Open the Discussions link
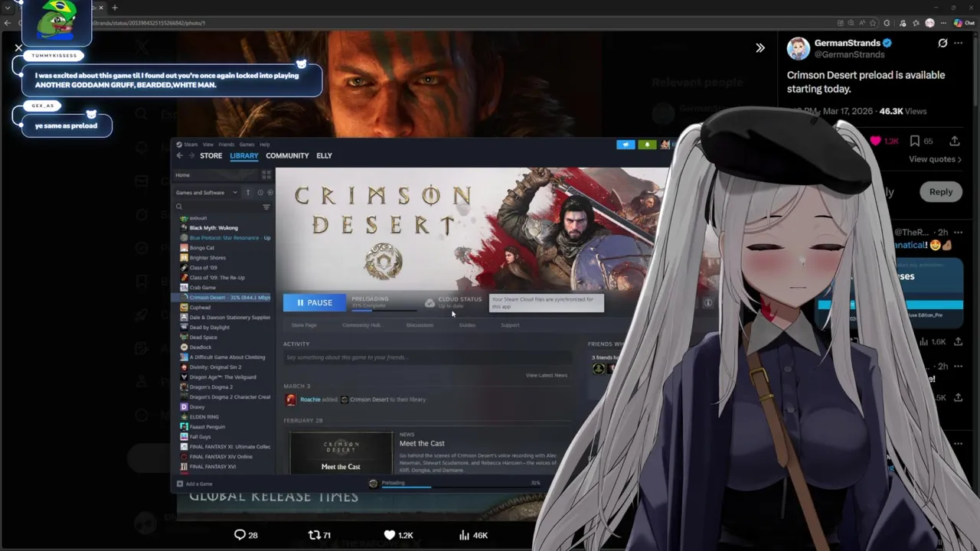This screenshot has width=980, height=551. [x=420, y=325]
